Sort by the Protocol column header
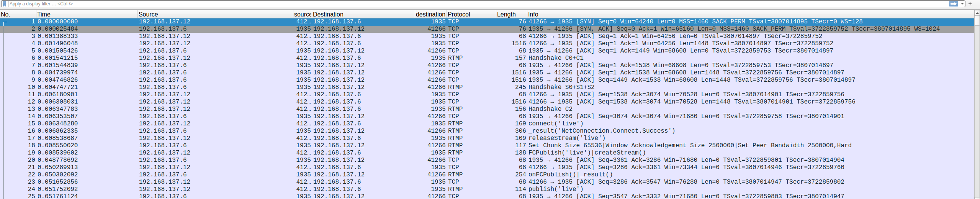 click(x=471, y=14)
